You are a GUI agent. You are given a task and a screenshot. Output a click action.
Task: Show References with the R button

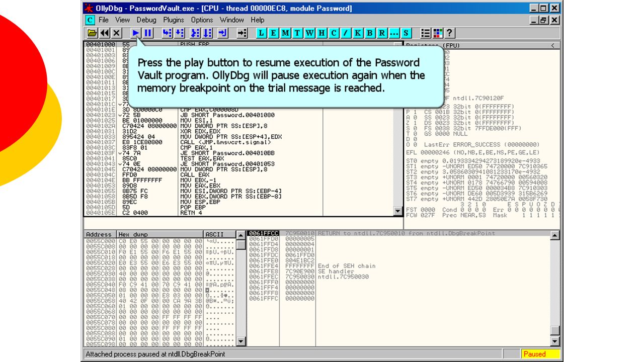[382, 33]
